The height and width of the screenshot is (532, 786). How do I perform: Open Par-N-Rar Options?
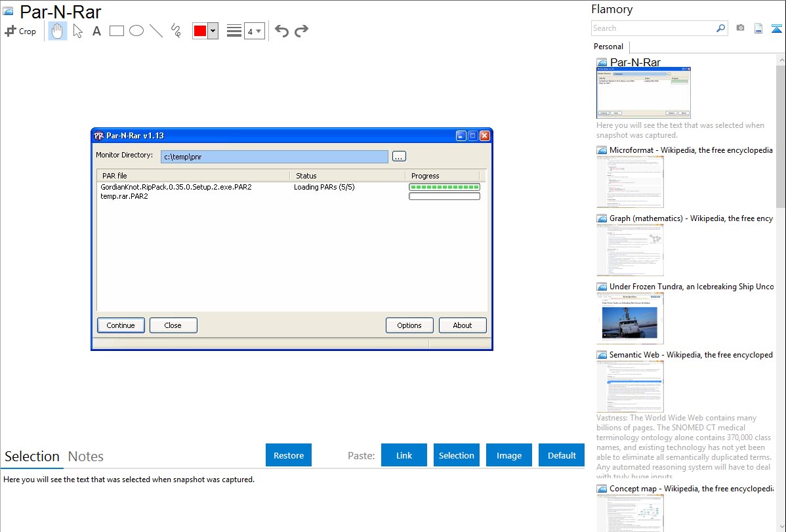[x=409, y=325]
